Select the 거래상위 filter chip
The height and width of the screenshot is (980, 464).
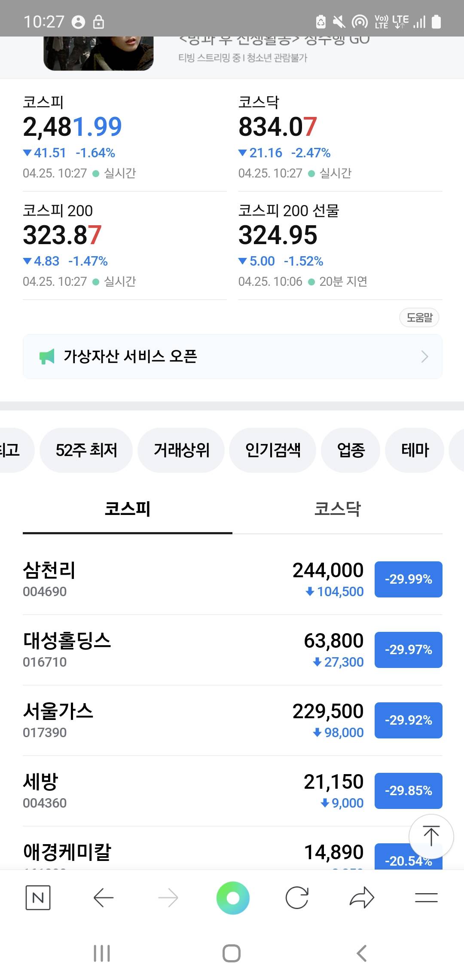181,450
